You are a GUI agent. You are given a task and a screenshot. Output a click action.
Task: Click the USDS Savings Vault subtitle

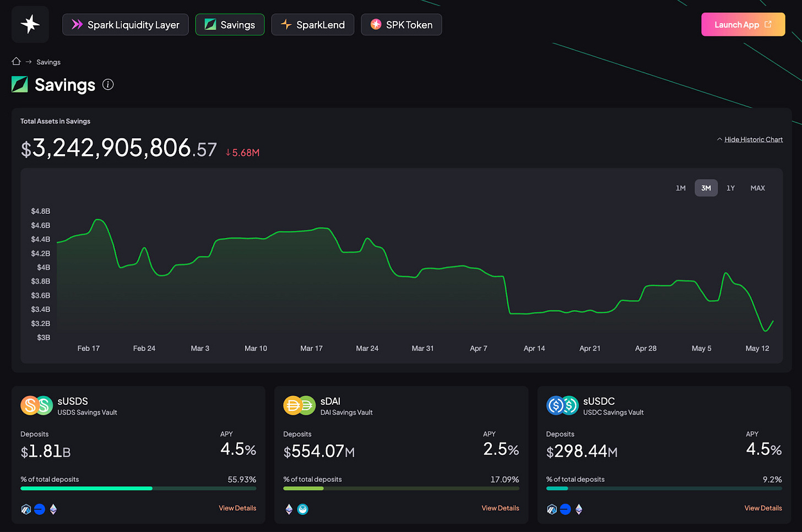[87, 412]
